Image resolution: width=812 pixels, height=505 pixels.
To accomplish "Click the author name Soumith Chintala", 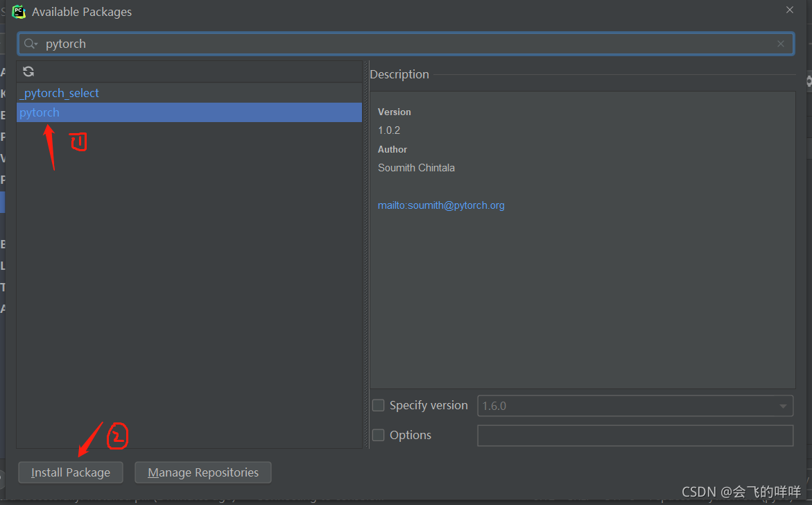I will coord(416,168).
